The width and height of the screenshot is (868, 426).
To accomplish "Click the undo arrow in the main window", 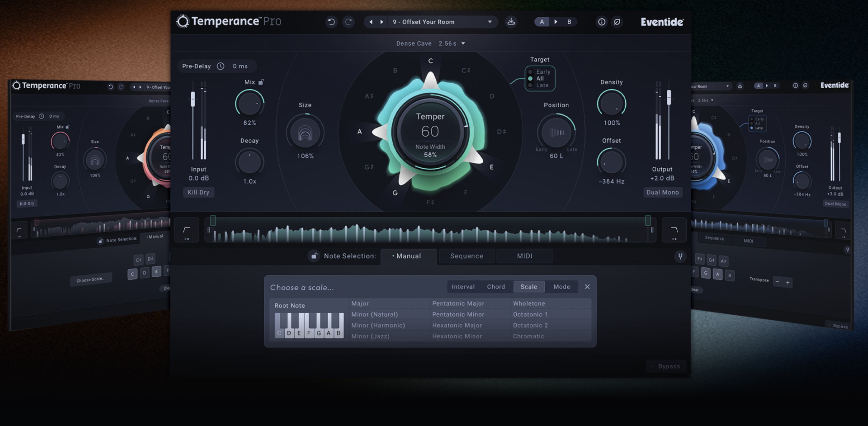I will click(331, 22).
